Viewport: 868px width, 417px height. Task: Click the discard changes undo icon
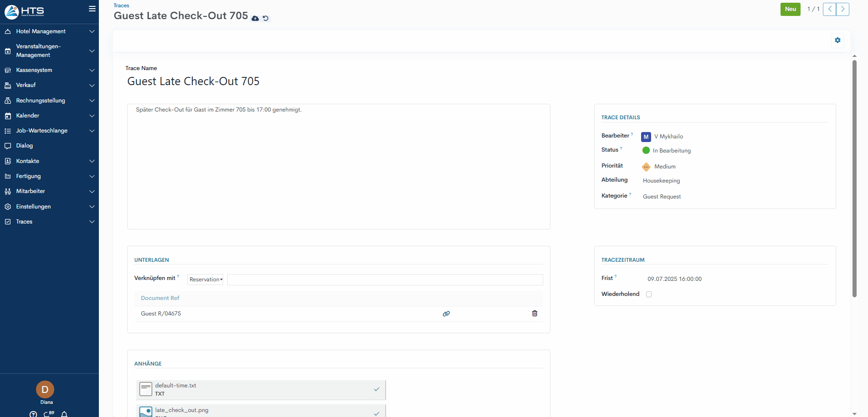266,18
